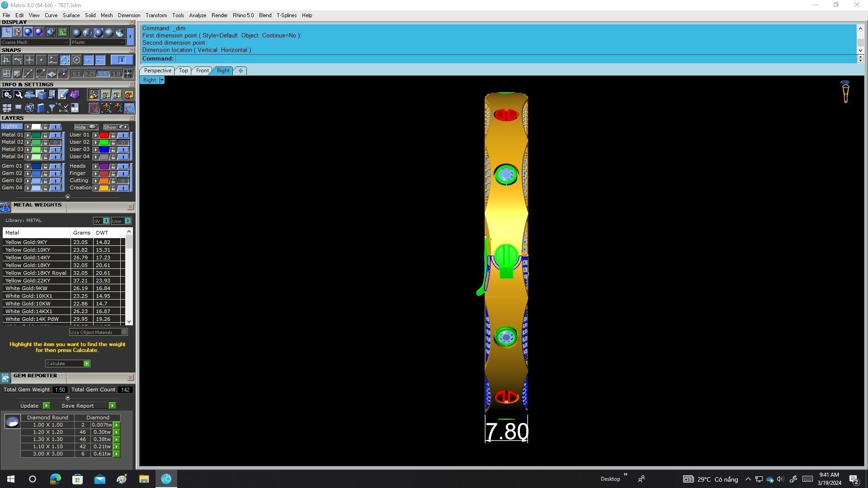This screenshot has height=488, width=868.
Task: Open the T-Splines menu
Action: (x=286, y=15)
